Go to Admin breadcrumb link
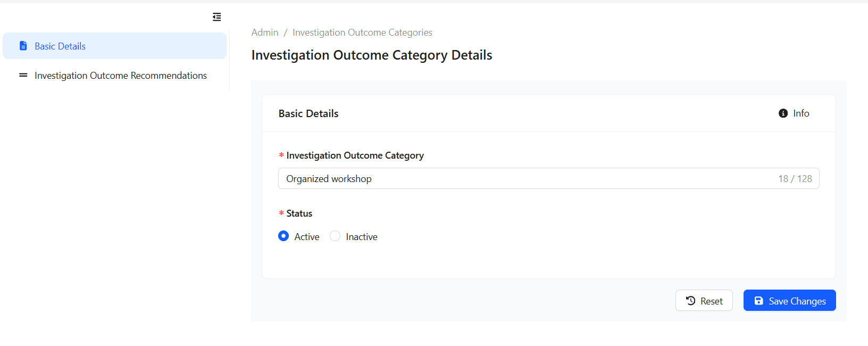This screenshot has width=868, height=346. tap(265, 32)
